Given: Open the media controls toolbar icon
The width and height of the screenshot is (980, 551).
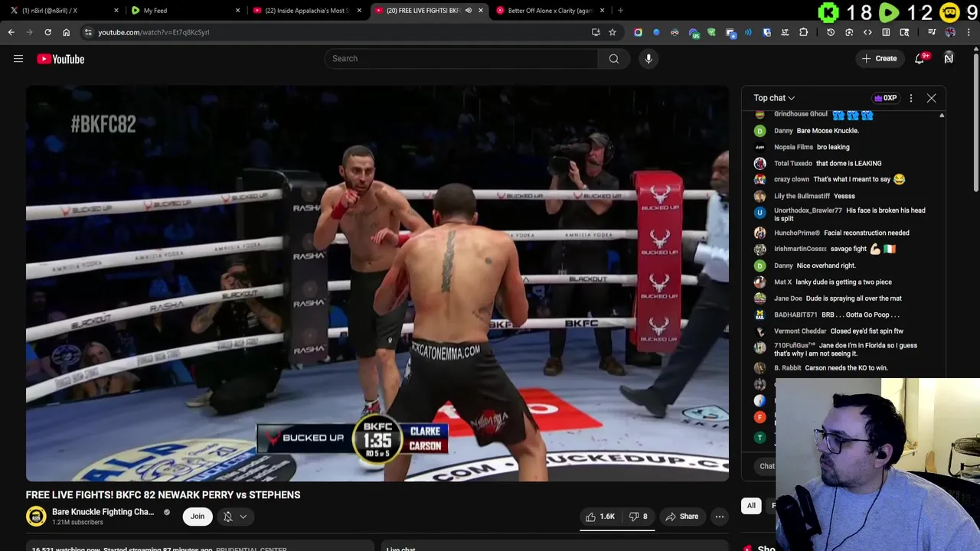Looking at the screenshot, I should [932, 32].
